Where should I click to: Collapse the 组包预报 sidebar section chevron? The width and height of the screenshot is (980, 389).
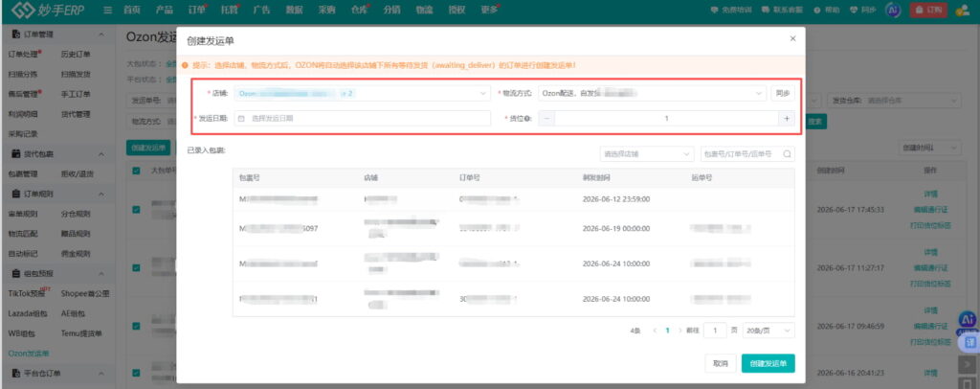pos(101,273)
